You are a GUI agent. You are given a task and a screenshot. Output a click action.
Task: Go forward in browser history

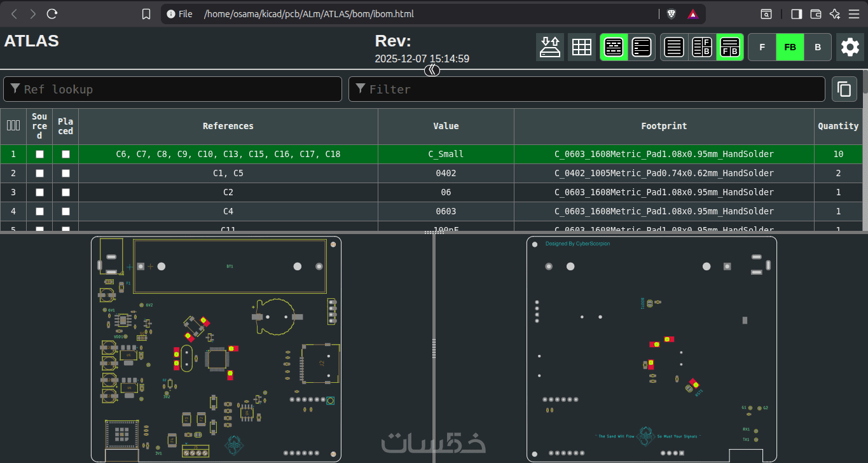[33, 14]
